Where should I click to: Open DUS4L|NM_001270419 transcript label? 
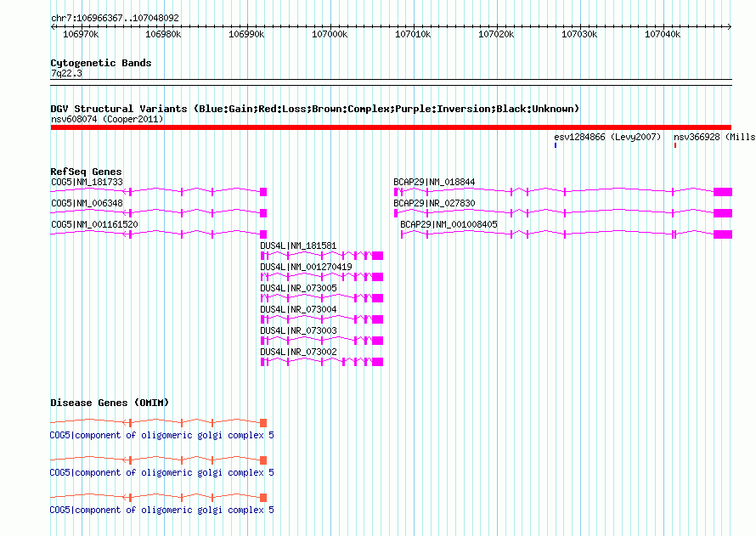coord(306,267)
